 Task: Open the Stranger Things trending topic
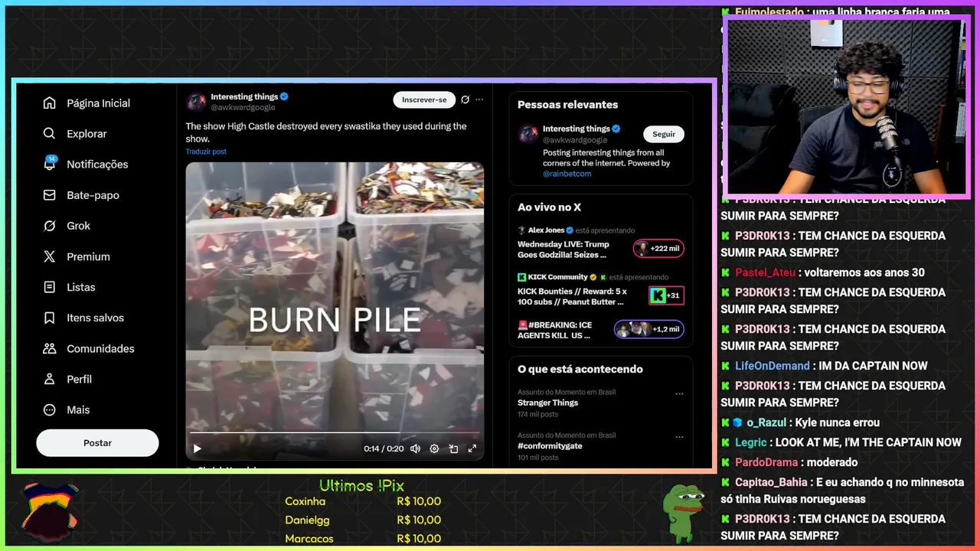tap(547, 403)
